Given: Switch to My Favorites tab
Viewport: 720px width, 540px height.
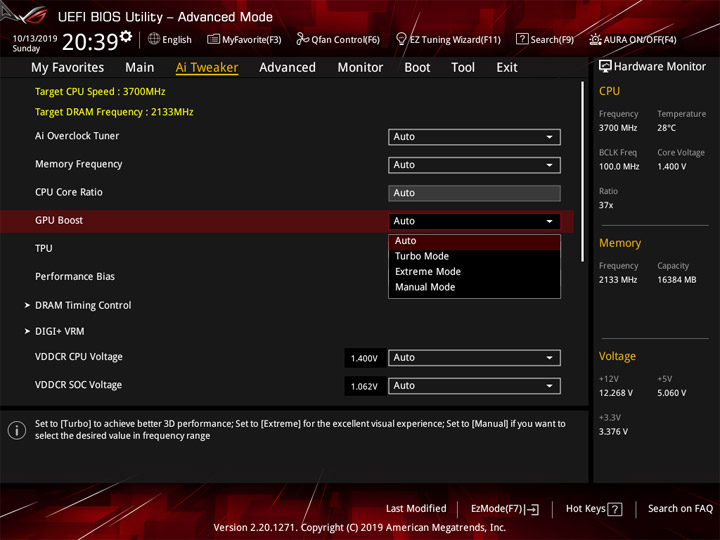Looking at the screenshot, I should point(68,68).
